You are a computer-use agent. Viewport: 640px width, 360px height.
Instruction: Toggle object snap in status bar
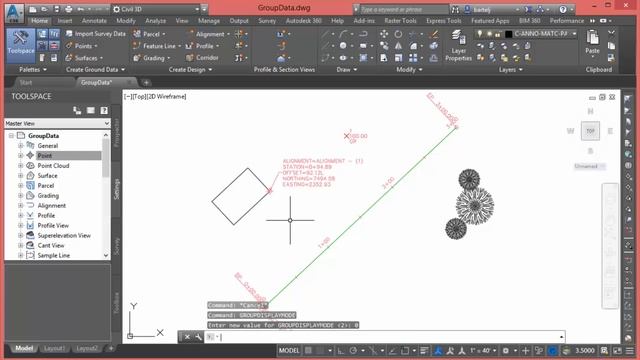(x=405, y=351)
